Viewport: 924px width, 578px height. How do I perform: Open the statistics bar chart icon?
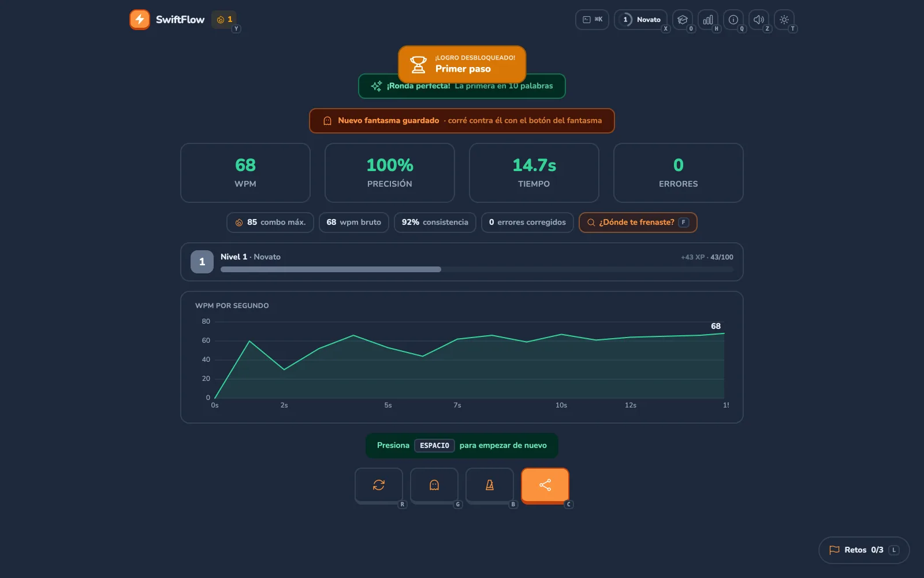point(708,20)
